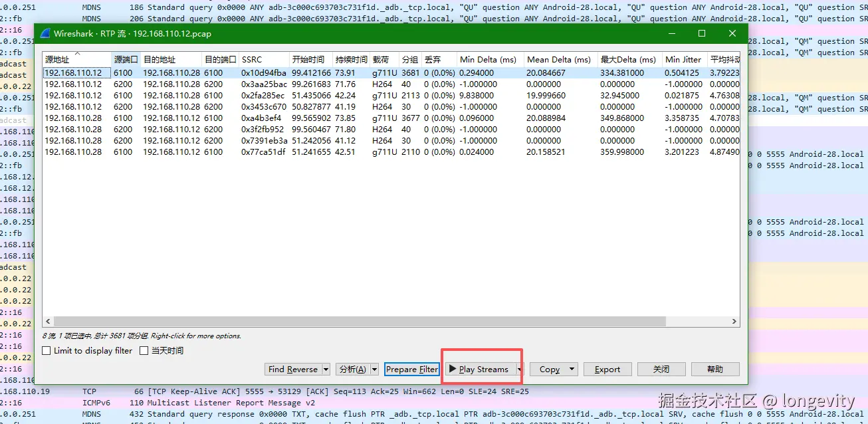Click the Wireshark fin icon in title bar

(x=45, y=33)
